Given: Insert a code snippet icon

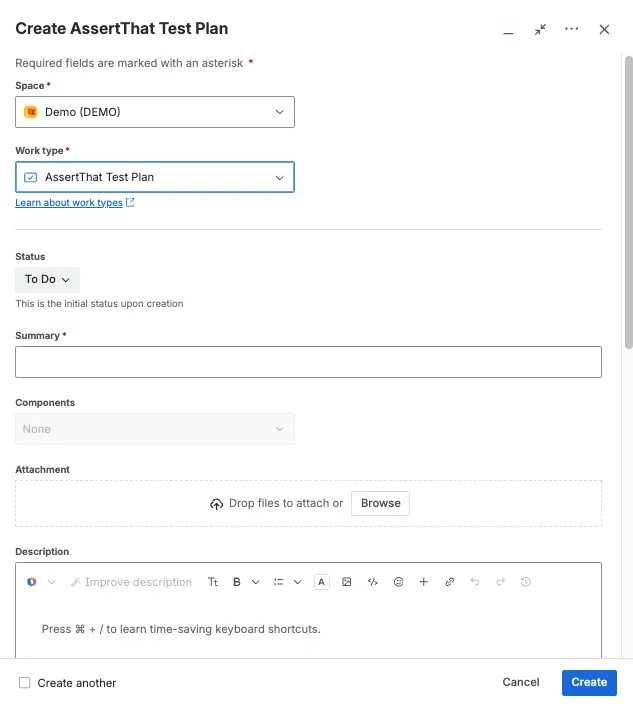Looking at the screenshot, I should pyautogui.click(x=373, y=582).
